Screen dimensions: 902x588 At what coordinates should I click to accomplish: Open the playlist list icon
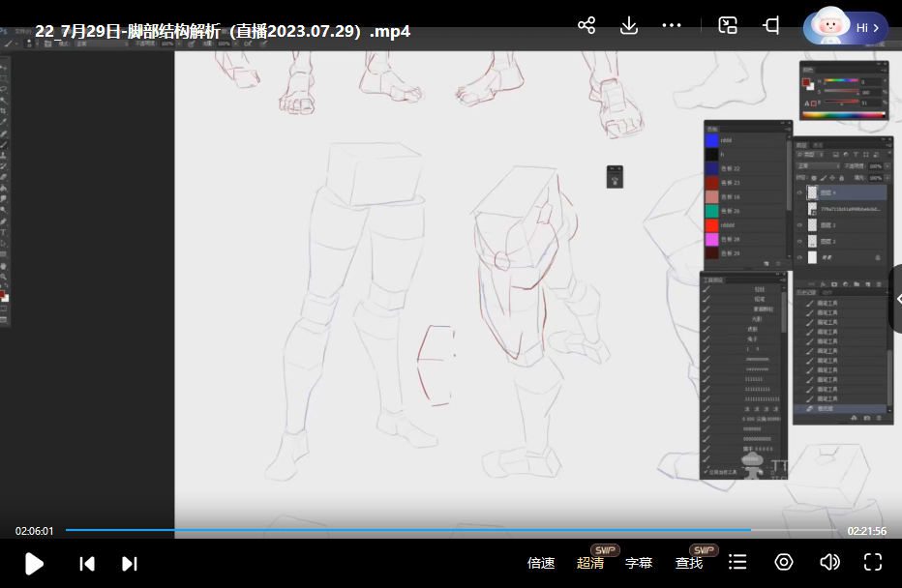(x=737, y=563)
